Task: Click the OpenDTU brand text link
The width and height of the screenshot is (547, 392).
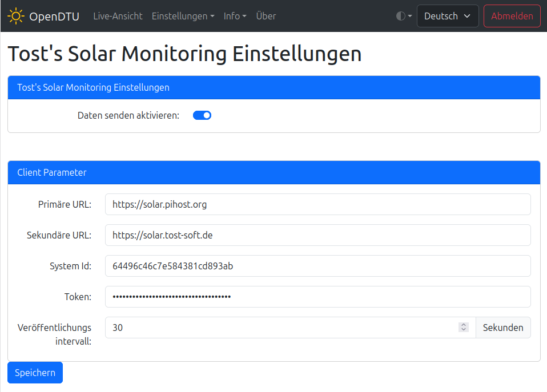Action: coord(54,16)
